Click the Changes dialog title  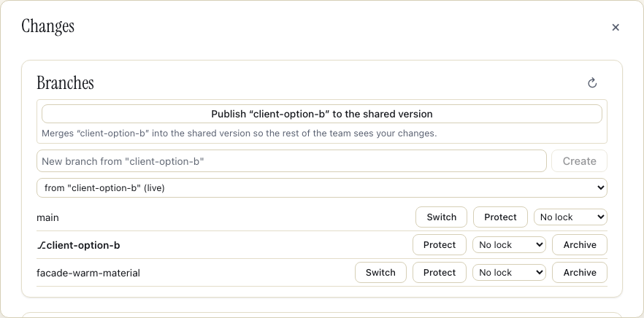click(47, 27)
